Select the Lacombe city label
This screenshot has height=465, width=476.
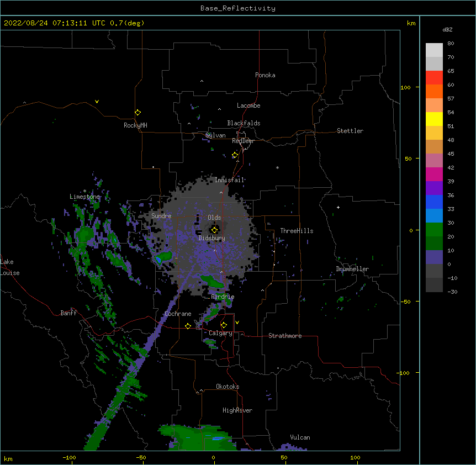pyautogui.click(x=248, y=105)
